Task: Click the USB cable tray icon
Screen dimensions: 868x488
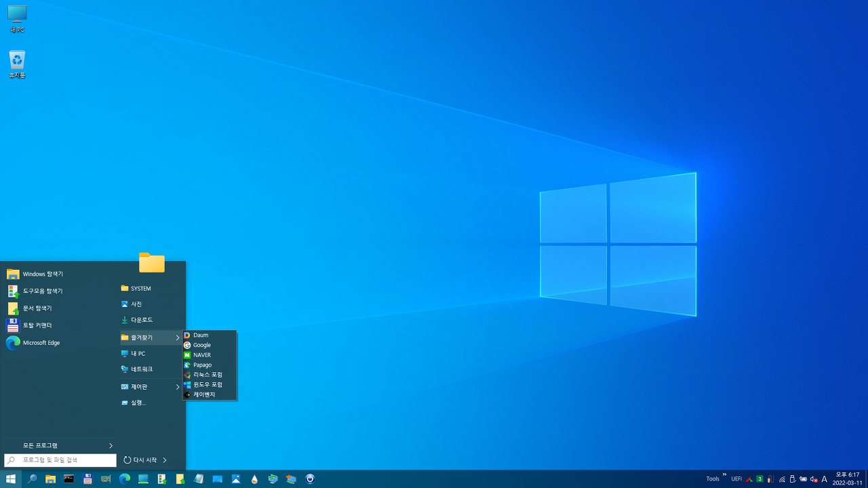Action: coord(770,479)
